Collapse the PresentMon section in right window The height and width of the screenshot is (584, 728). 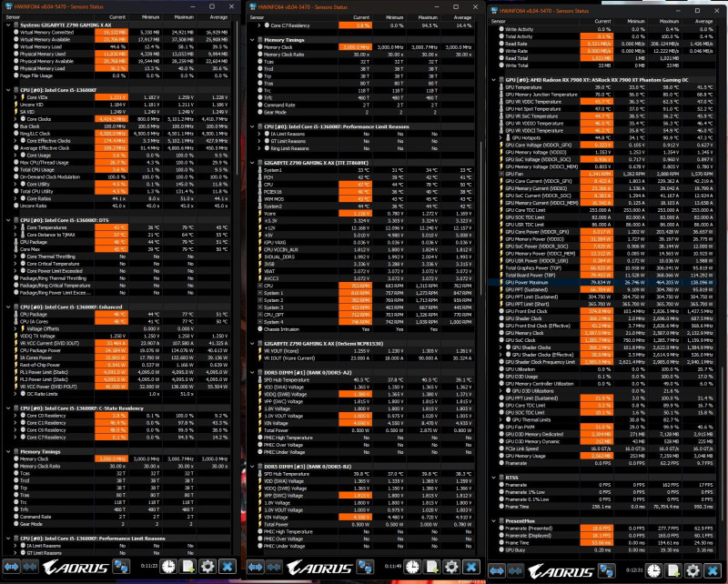(493, 521)
